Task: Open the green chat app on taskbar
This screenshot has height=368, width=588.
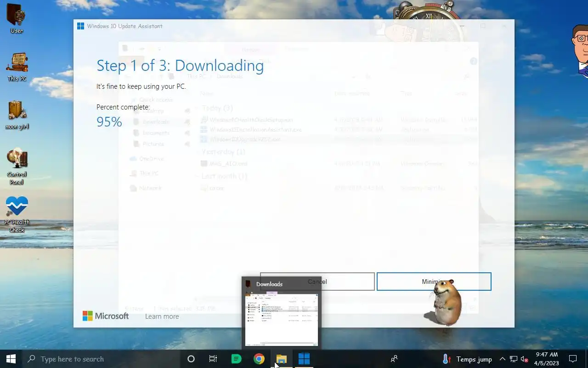Action: 236,359
